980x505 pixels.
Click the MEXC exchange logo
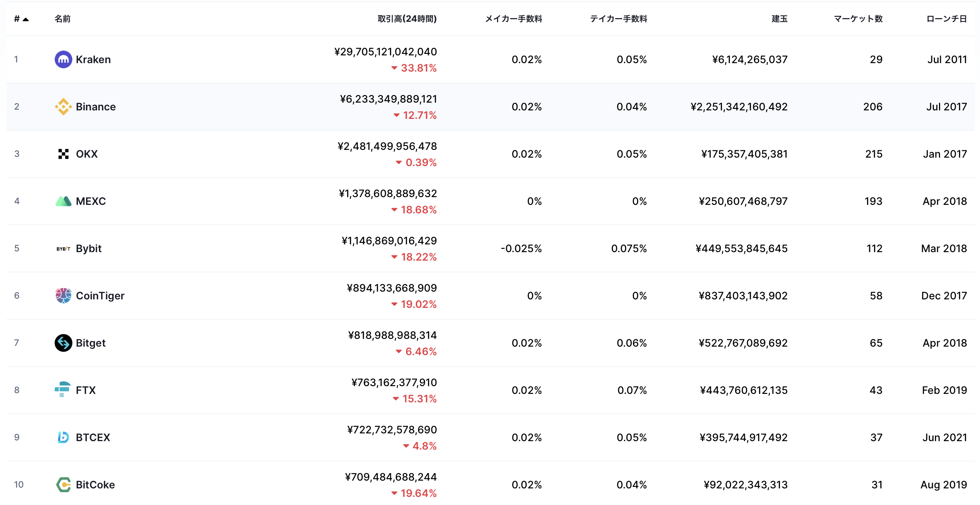tap(63, 201)
